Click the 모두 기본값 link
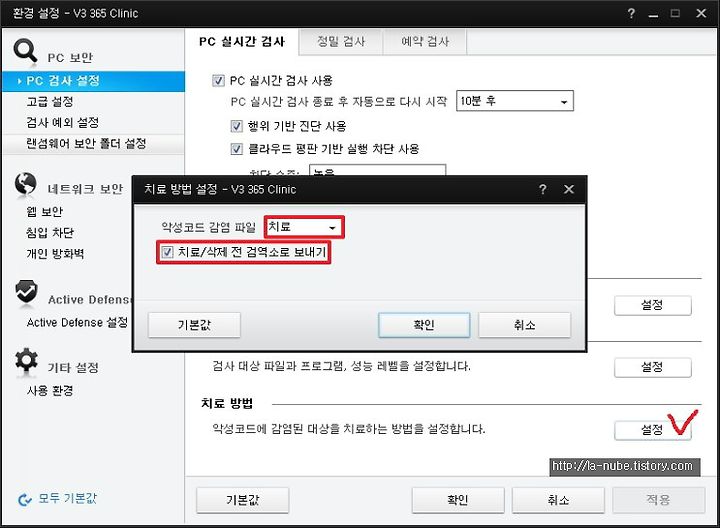 [x=68, y=499]
